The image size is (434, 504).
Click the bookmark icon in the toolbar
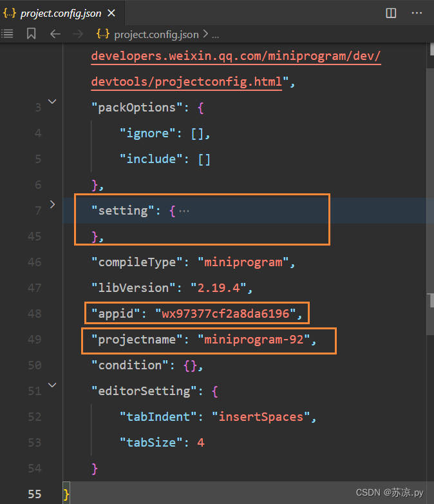tap(31, 34)
